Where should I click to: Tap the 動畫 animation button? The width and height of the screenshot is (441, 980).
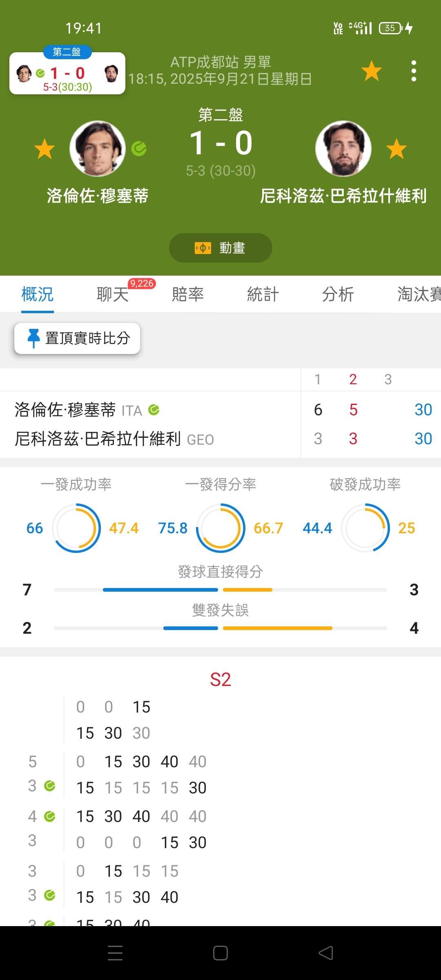pyautogui.click(x=220, y=248)
